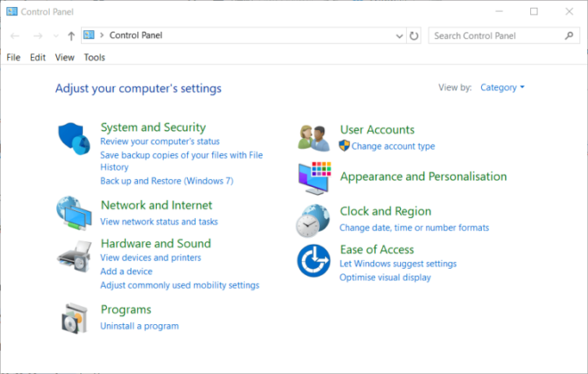Open Back up and Restore (Windows 7)
This screenshot has width=588, height=374.
167,181
